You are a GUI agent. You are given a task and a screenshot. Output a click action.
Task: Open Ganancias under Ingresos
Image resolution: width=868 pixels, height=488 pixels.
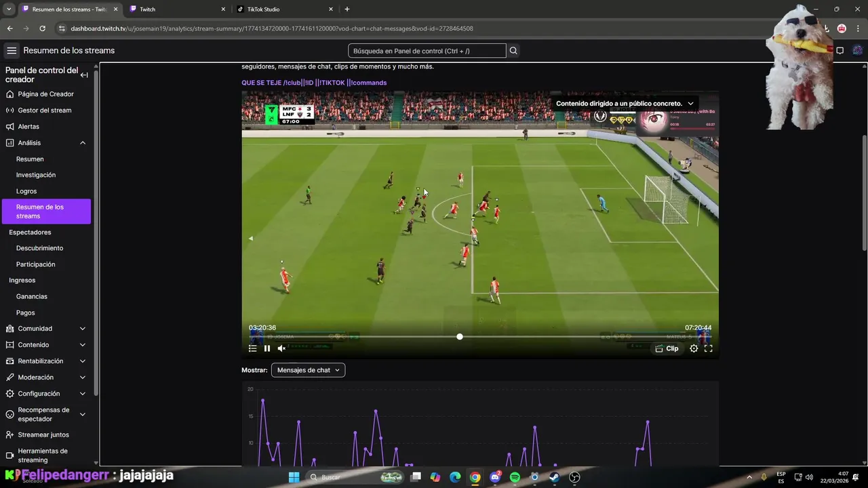click(x=32, y=297)
